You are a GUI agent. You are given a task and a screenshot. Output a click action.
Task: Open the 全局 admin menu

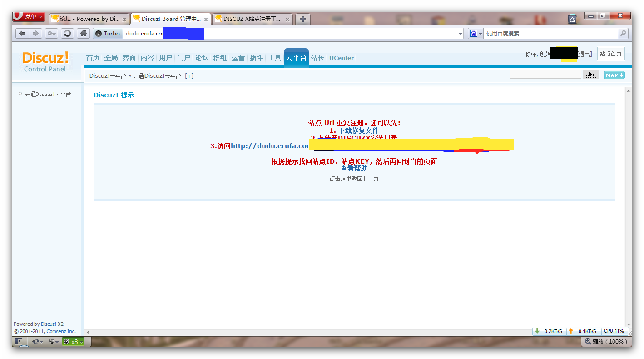tap(111, 58)
